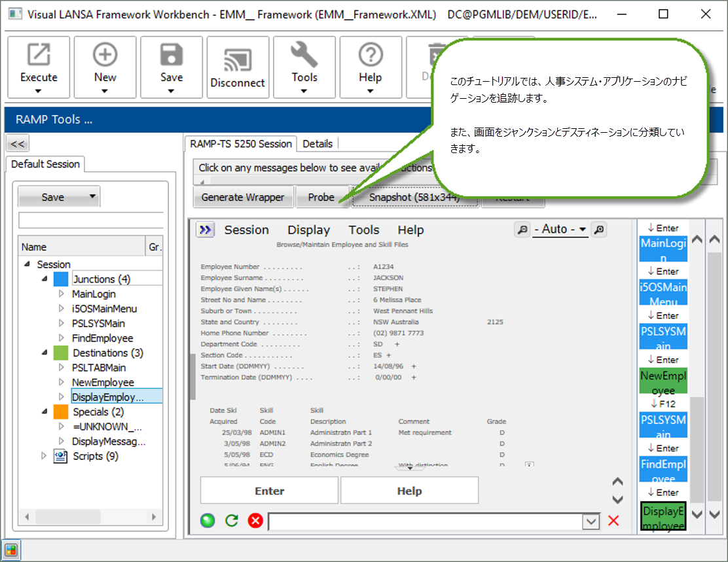The width and height of the screenshot is (728, 562).
Task: Click the Name column header
Action: (x=82, y=247)
